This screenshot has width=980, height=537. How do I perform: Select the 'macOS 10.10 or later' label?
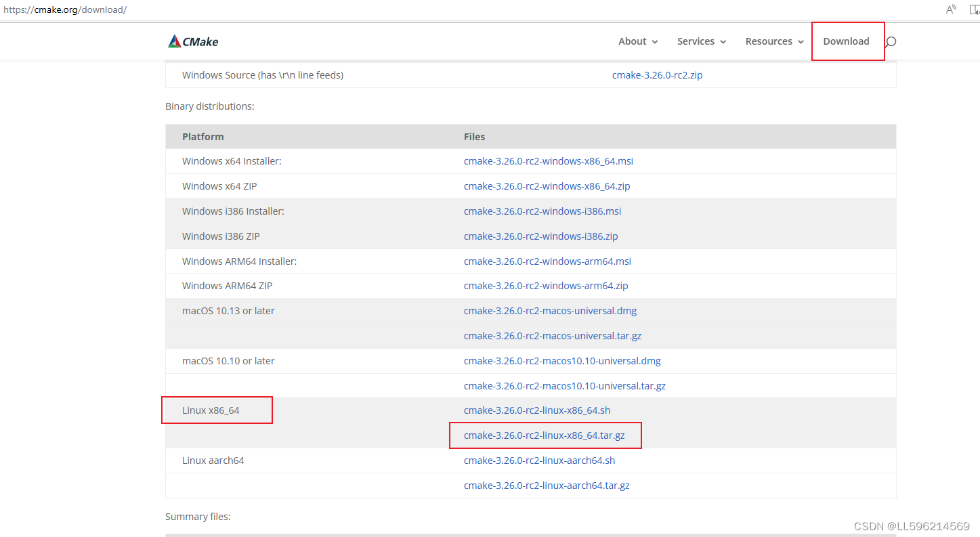click(x=228, y=361)
